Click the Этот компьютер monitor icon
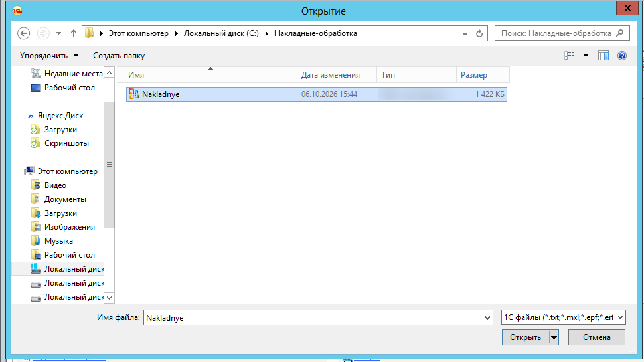The image size is (644, 362). [29, 171]
